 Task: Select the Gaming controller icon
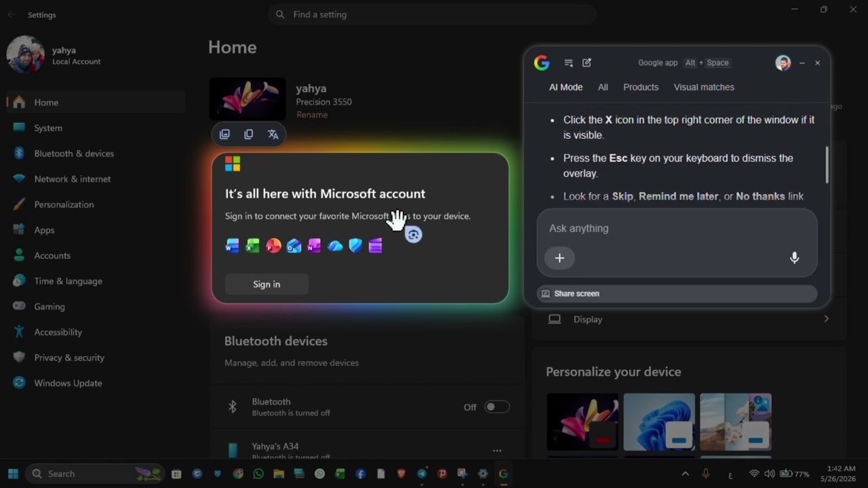coord(19,306)
